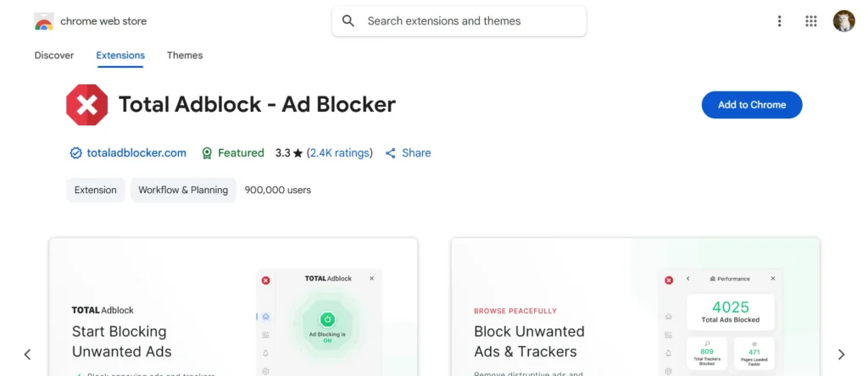Click the Add to Chrome button

pos(751,105)
